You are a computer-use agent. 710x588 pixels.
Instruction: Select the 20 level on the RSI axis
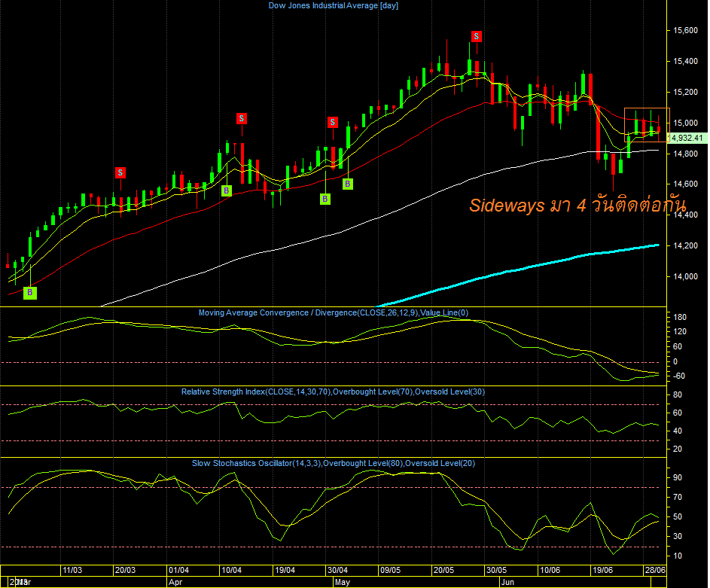pos(678,449)
